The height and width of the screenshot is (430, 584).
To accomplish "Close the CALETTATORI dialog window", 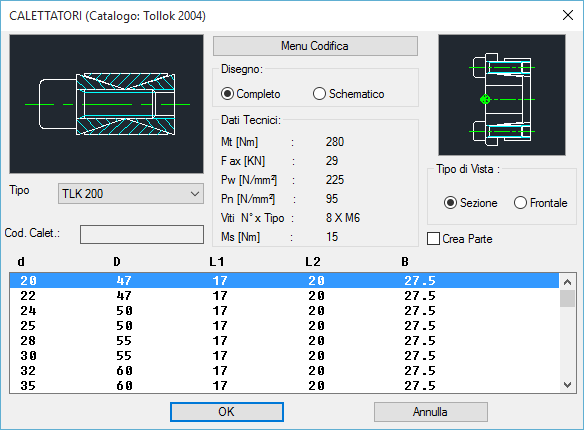I will (x=568, y=15).
